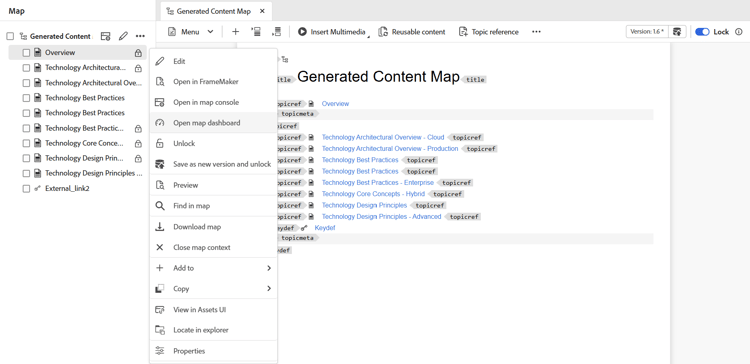
Task: Check the Technology Design Principles ... checkbox
Action: pos(26,173)
